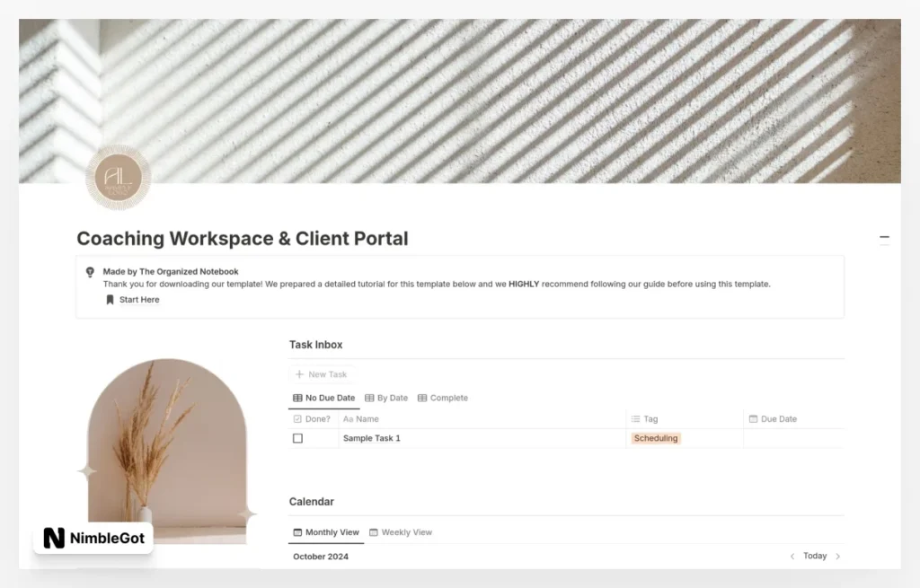Open the Sample Task 1 entry
The image size is (920, 588).
(371, 438)
